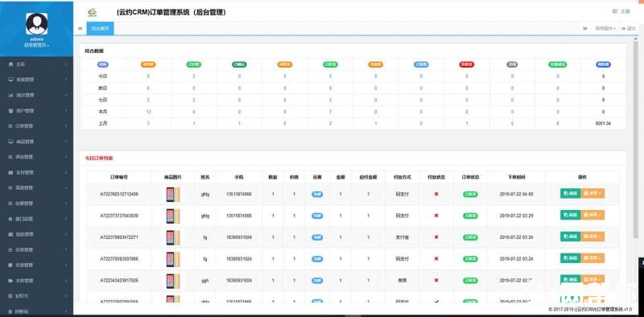The image size is (644, 317).
Task: Click the bar chart icon beside 统计管理
Action: point(10,95)
